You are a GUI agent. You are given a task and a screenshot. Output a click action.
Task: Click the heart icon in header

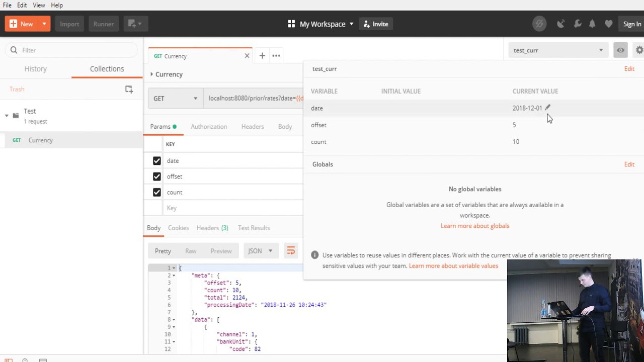click(x=608, y=24)
